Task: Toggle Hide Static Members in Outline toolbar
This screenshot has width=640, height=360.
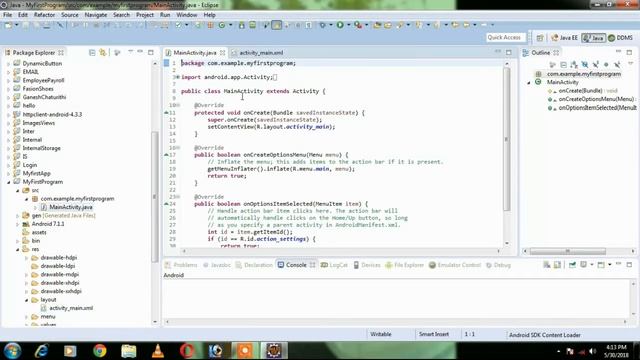Action: [x=596, y=64]
